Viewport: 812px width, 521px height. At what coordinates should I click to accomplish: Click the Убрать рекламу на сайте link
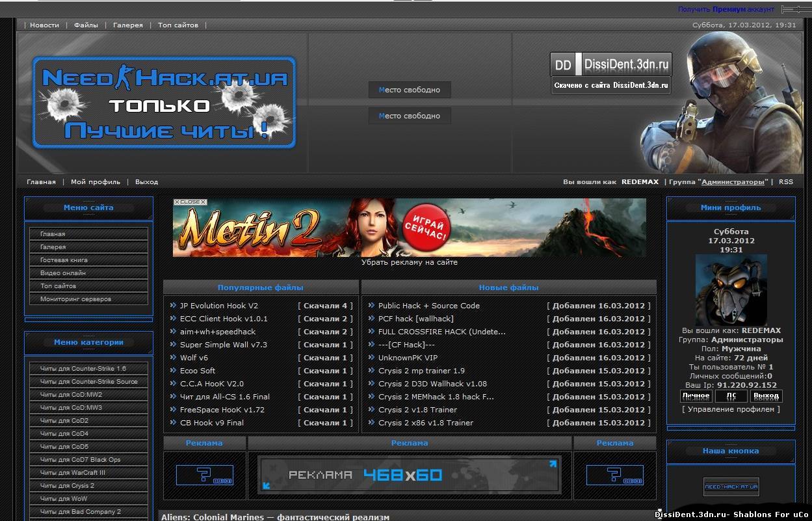pos(410,263)
